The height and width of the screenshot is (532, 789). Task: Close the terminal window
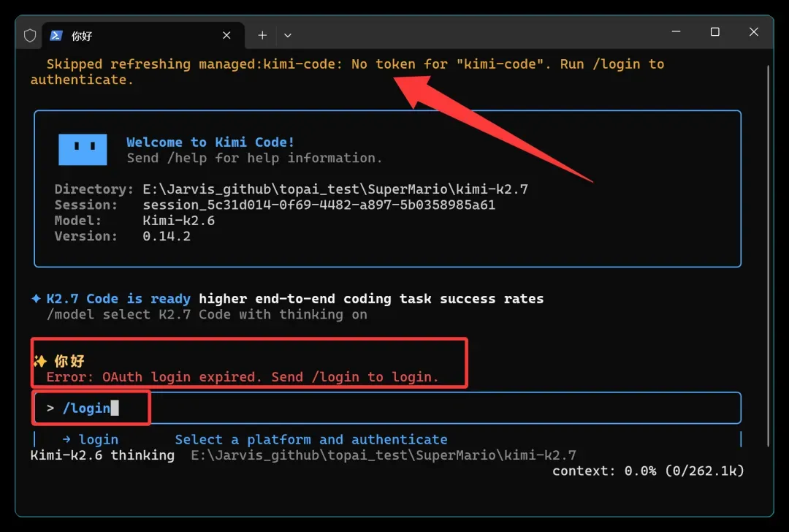pos(753,31)
